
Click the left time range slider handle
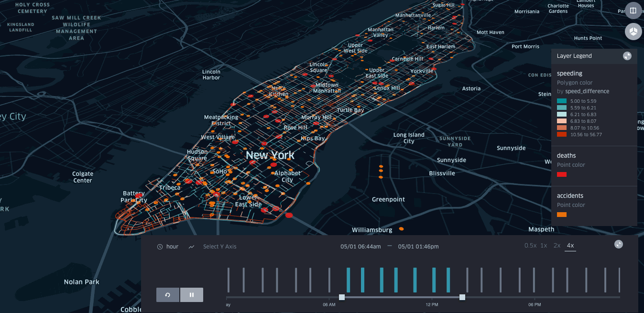[x=342, y=297]
